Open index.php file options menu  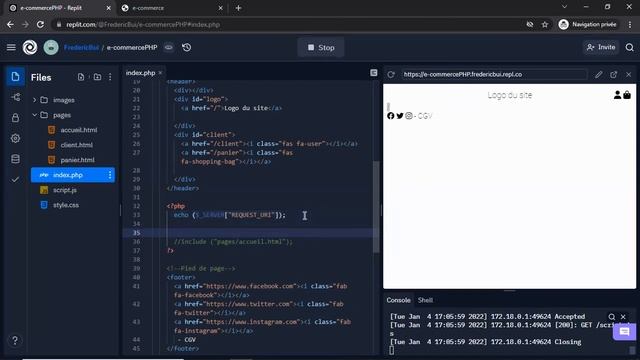110,175
